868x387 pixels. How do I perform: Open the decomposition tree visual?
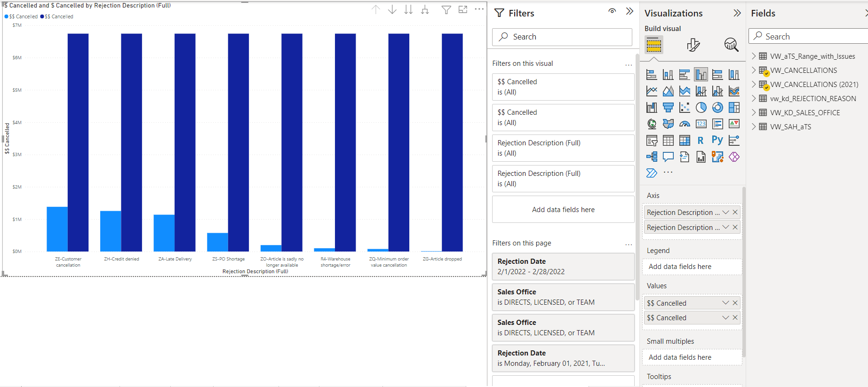[x=652, y=157]
